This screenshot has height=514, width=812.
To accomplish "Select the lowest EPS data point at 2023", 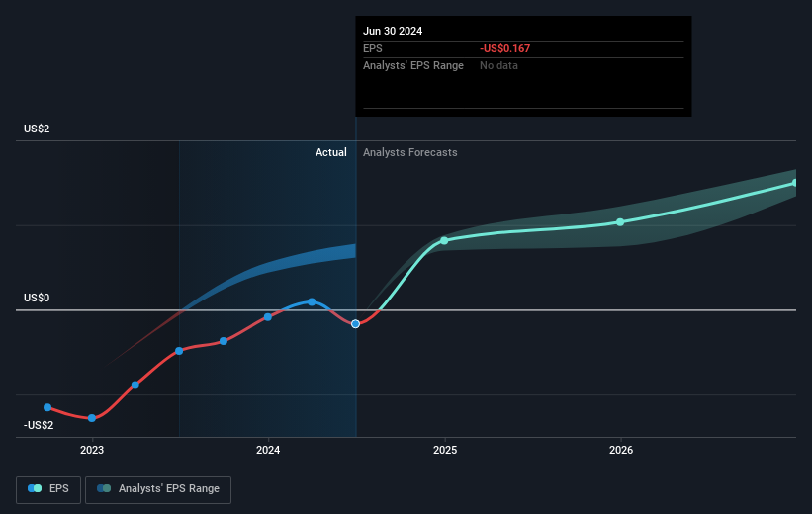I will tap(92, 418).
